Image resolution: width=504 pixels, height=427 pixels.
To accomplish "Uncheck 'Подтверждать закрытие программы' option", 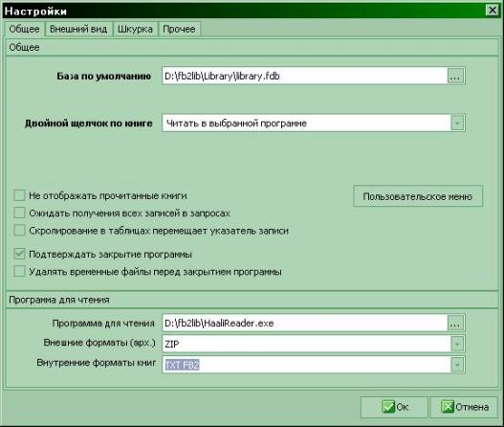I will (19, 254).
